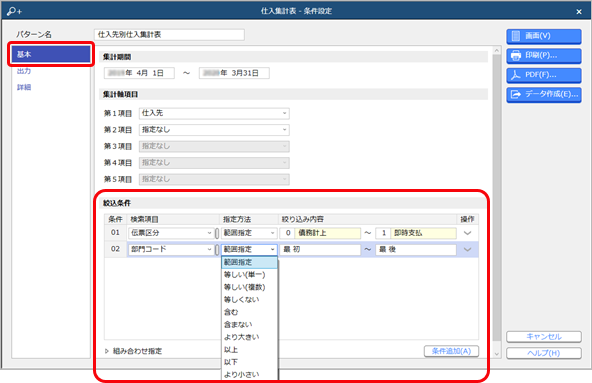Click the 印刷(P)... button

544,56
